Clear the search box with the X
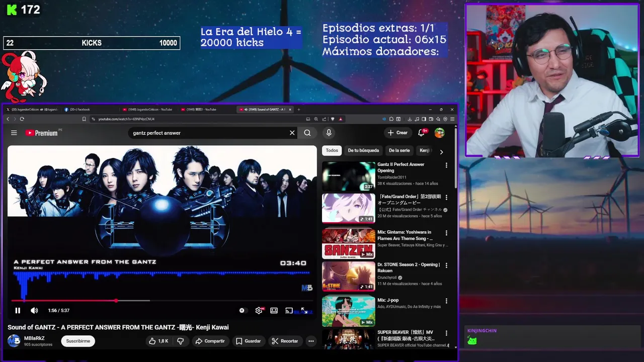644x362 pixels. 292,133
